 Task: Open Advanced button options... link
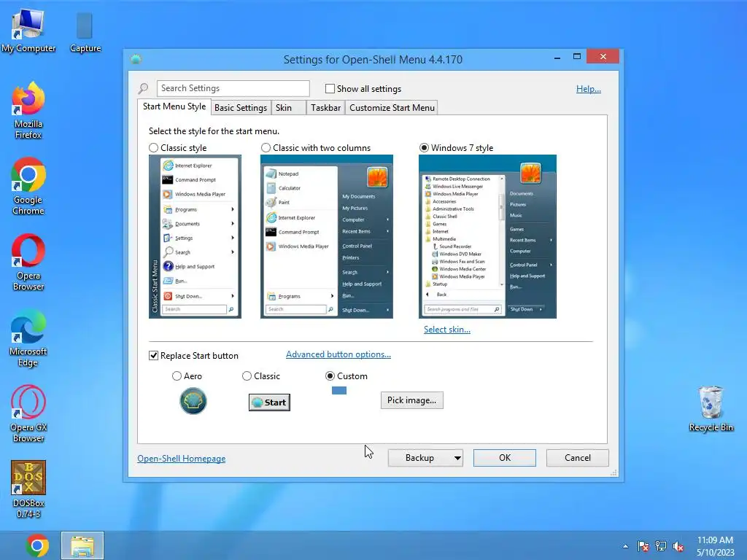pos(338,354)
